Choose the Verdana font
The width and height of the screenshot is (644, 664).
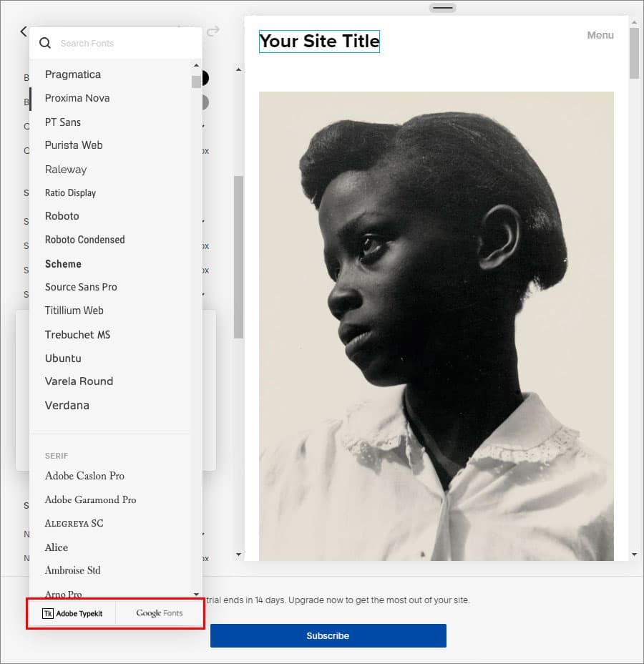(x=67, y=405)
